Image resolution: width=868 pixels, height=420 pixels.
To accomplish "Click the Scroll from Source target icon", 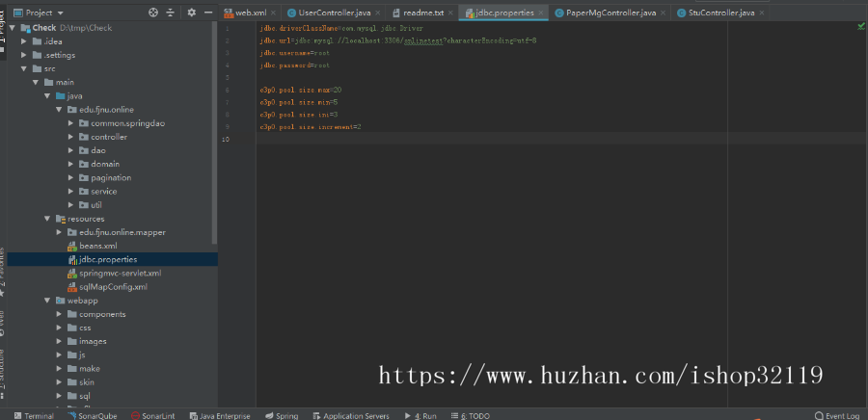I will click(153, 13).
